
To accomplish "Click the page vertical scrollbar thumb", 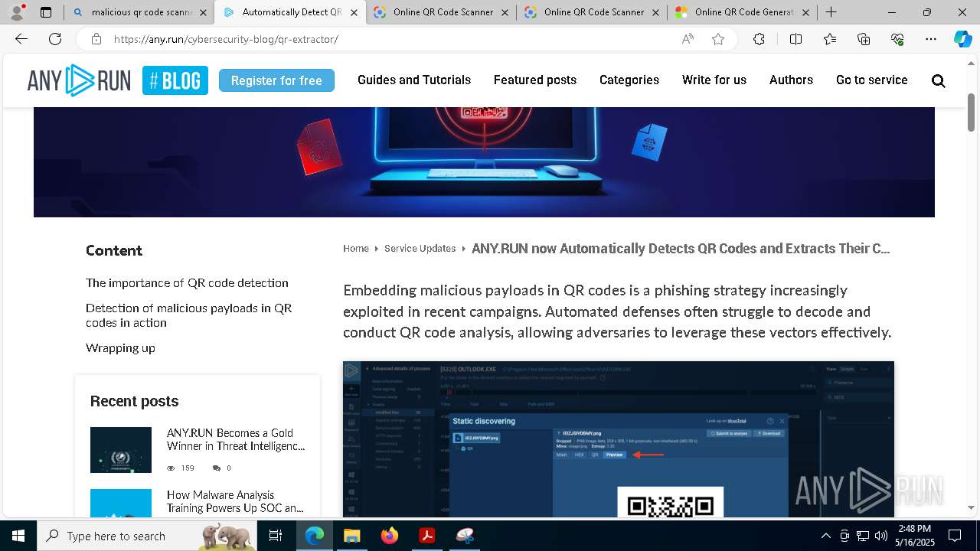I will click(x=971, y=111).
